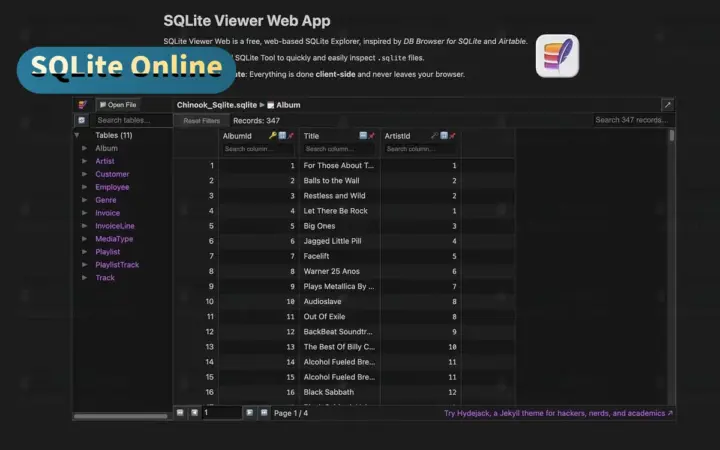Pin the Title column
The height and width of the screenshot is (450, 720).
click(x=371, y=135)
